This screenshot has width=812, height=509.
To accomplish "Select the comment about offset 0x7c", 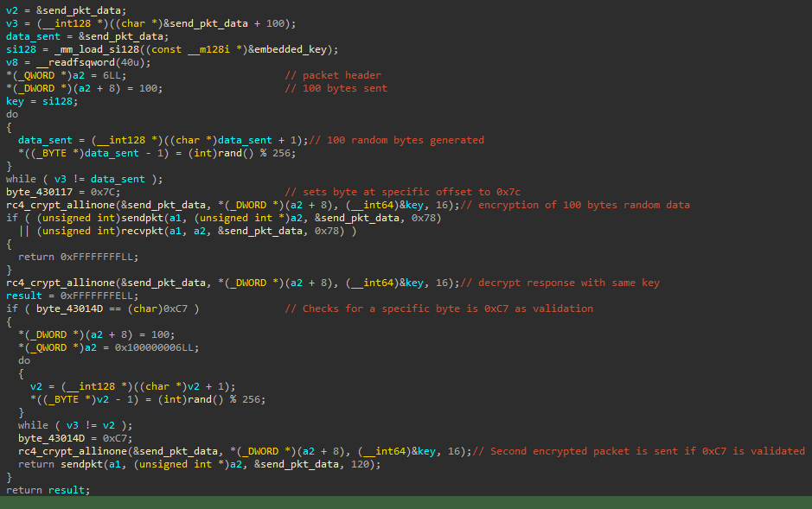I will (402, 192).
